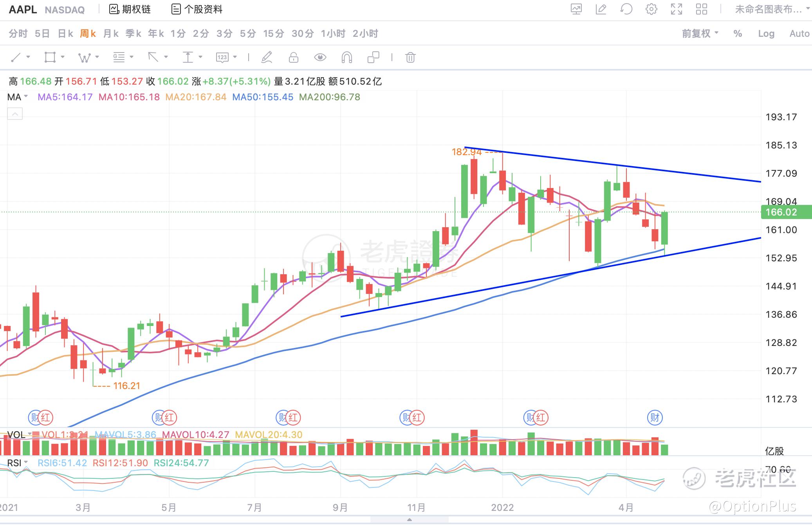Image resolution: width=812 pixels, height=525 pixels.
Task: Click the July 红 dividend marker
Action: tap(293, 417)
